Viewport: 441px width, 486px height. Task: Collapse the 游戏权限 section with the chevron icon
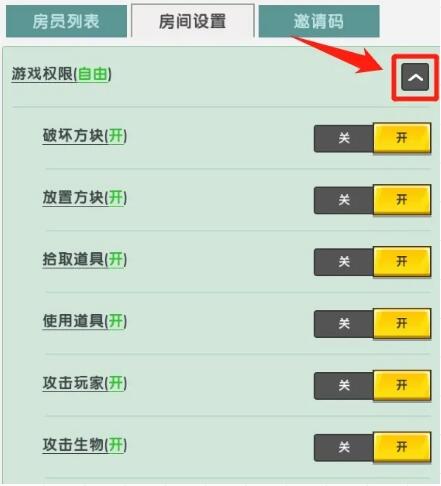point(415,77)
